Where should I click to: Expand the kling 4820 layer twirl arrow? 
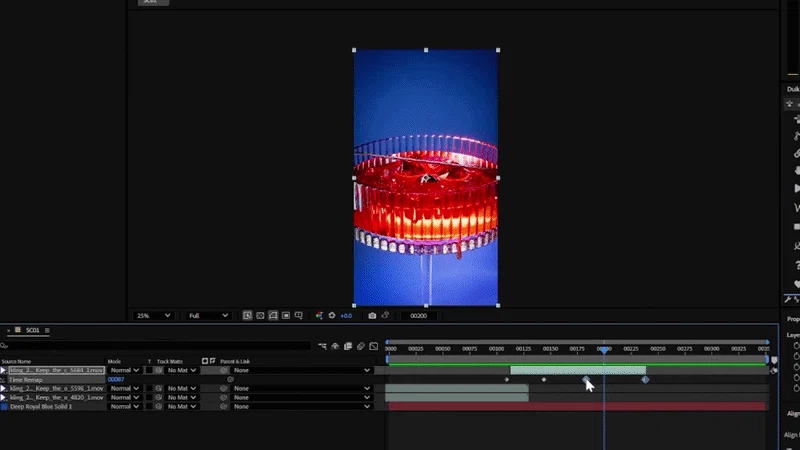pos(4,397)
